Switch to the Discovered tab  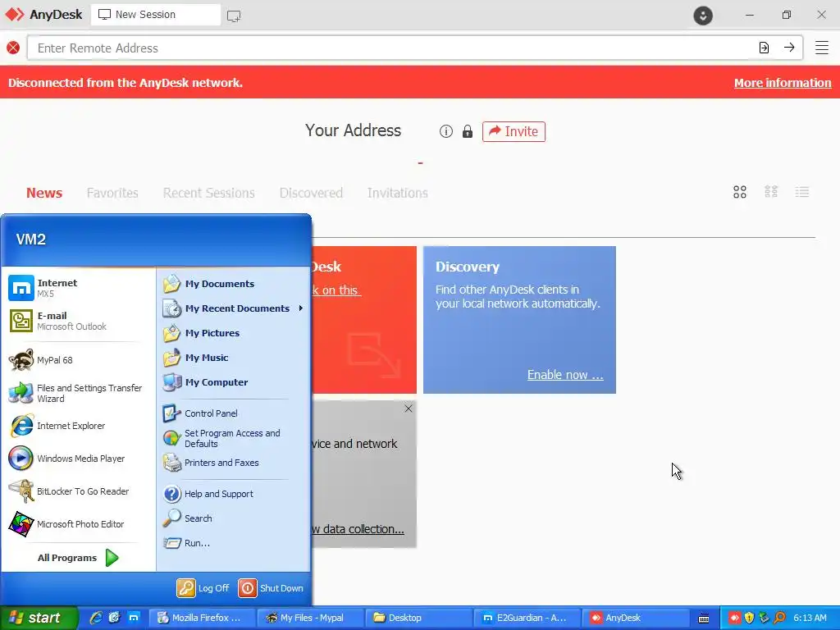coord(311,193)
